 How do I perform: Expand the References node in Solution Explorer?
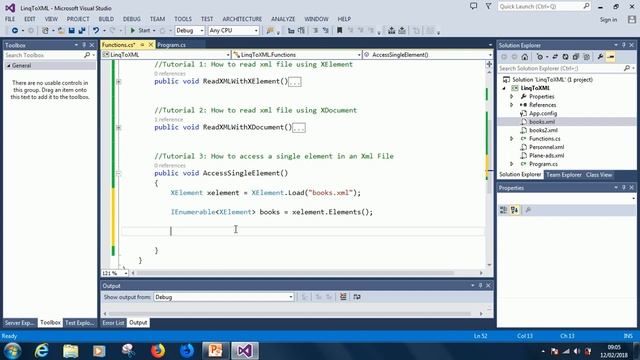click(x=512, y=105)
